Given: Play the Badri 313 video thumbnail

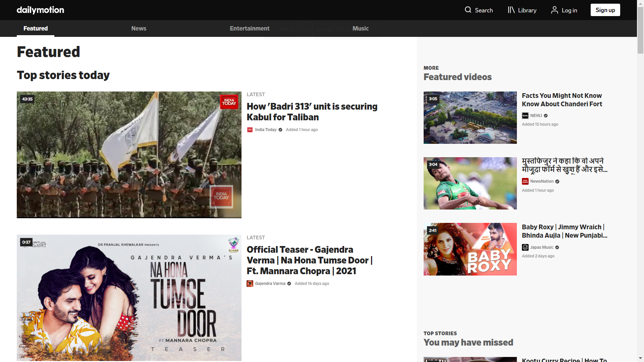Looking at the screenshot, I should [x=129, y=155].
